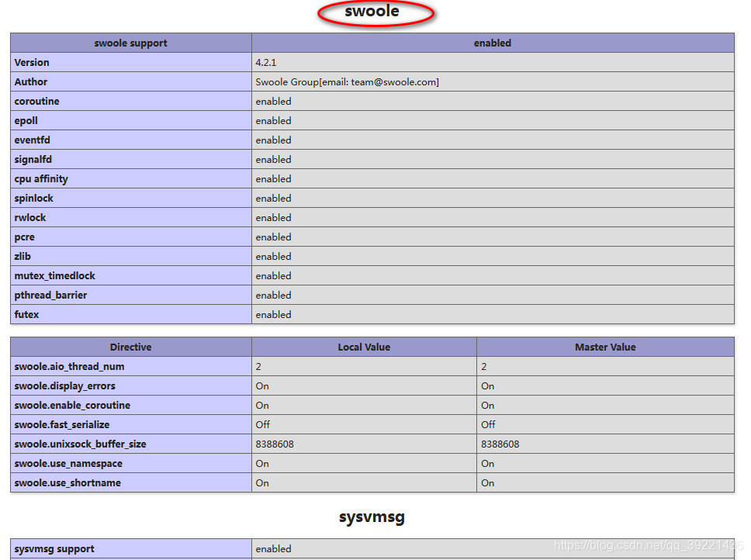Viewport: 751px width, 560px height.
Task: Select the coroutine support row
Action: (36, 101)
